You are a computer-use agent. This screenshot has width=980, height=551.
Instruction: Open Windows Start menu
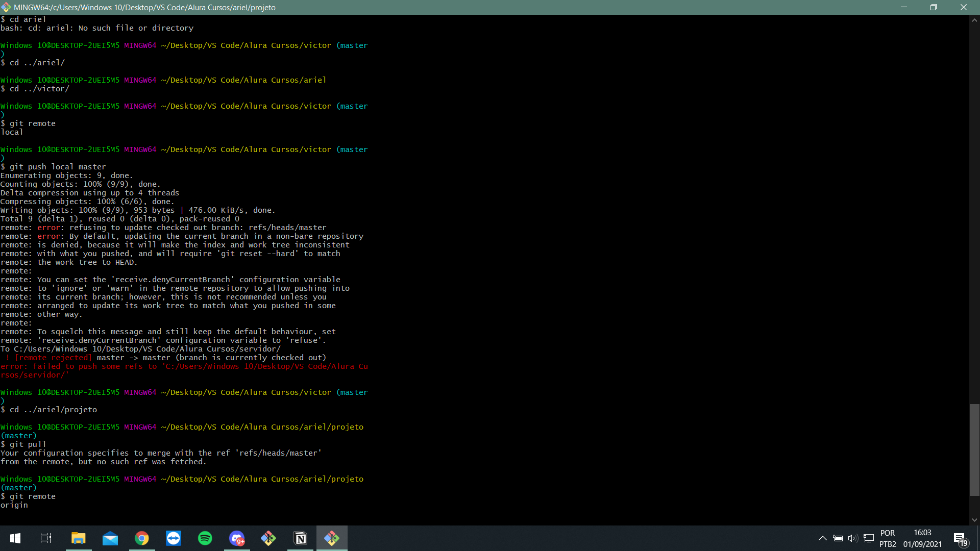15,538
